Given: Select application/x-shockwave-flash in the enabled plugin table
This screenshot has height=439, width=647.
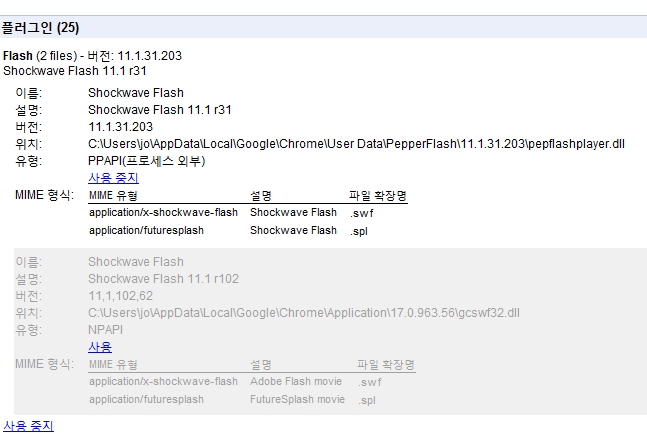Looking at the screenshot, I should 163,212.
